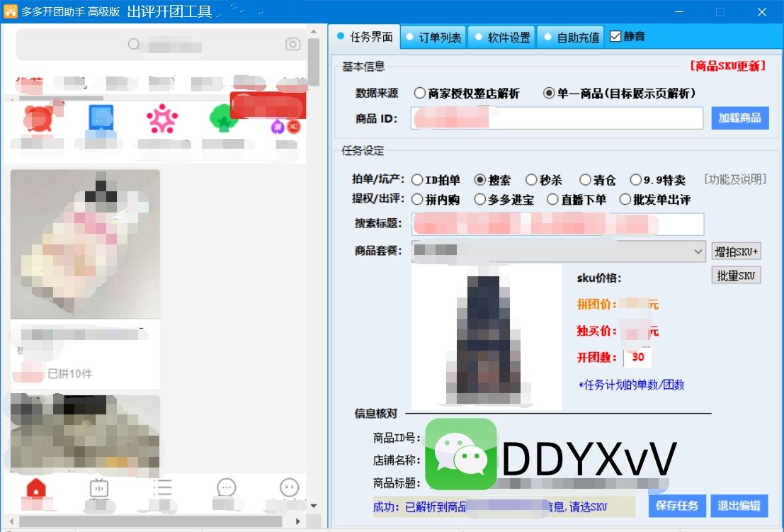Click the 加载商品 button
Image resolution: width=784 pixels, height=532 pixels.
739,118
